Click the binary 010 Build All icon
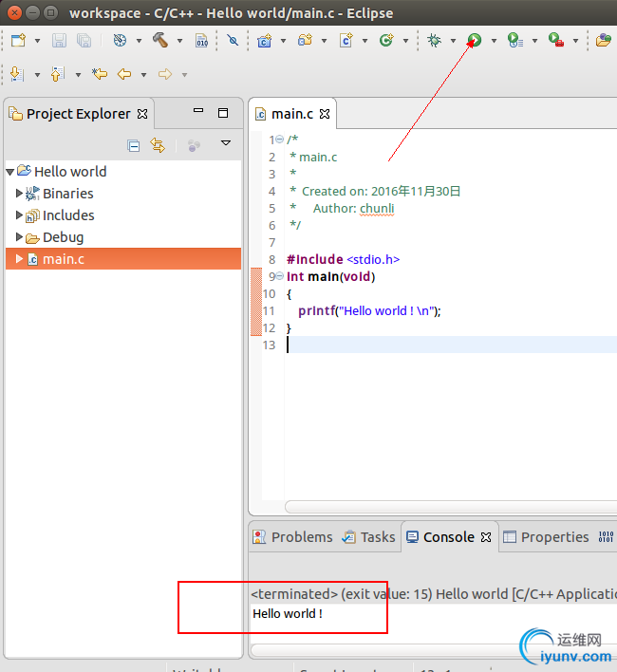 pos(201,40)
